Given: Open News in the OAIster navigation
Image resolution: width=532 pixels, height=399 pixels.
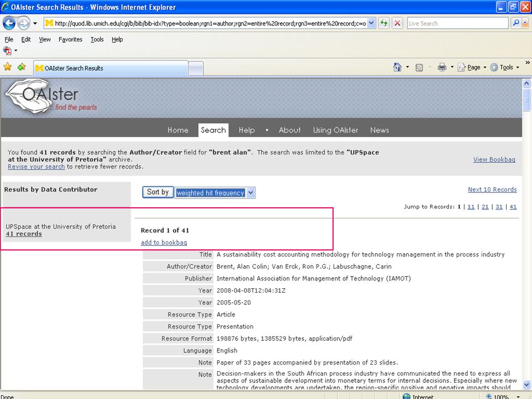Looking at the screenshot, I should click(379, 130).
